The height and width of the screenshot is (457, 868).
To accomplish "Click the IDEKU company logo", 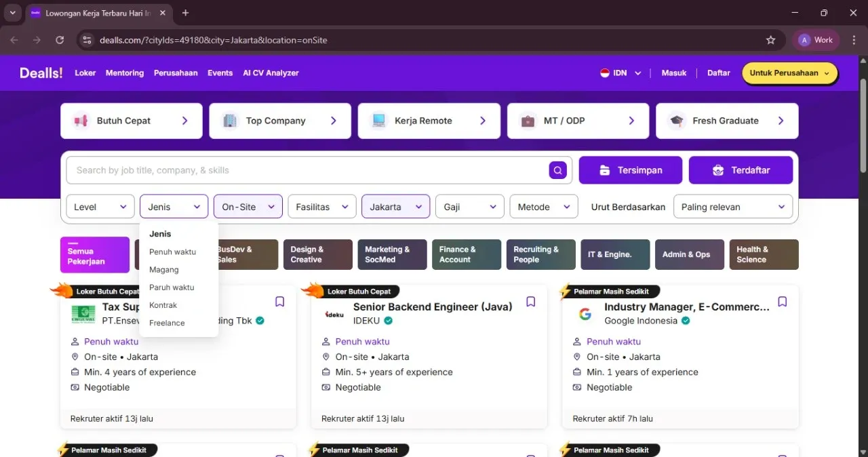I will click(x=334, y=314).
